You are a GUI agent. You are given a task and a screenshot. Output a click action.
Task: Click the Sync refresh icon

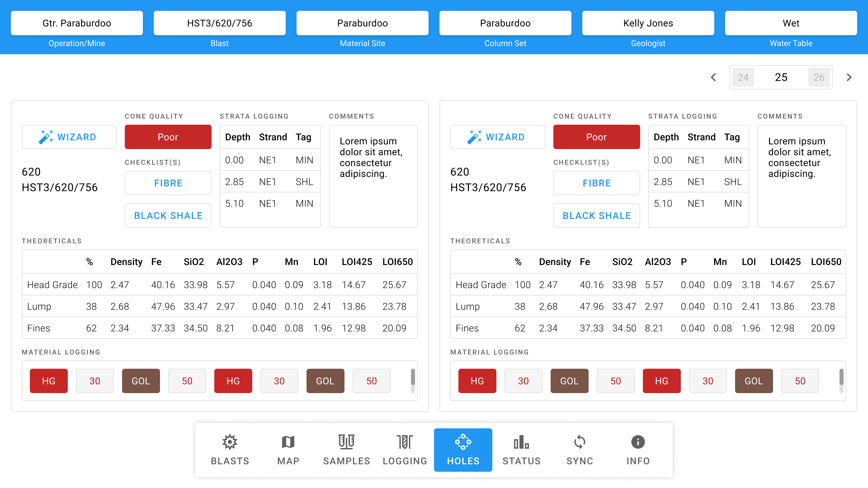tap(580, 442)
